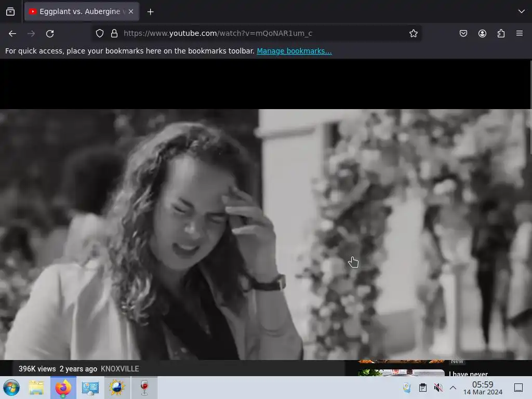Reload the current YouTube page
The image size is (532, 399).
point(50,34)
